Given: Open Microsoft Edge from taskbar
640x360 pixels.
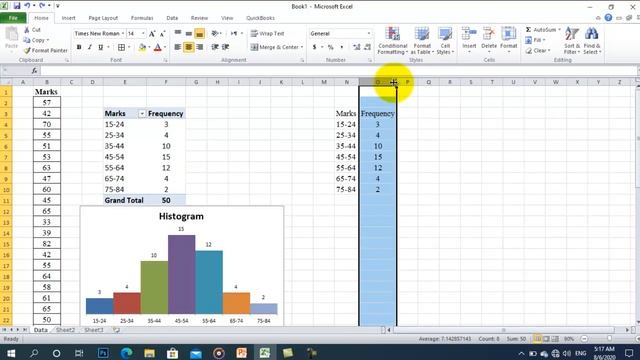Looking at the screenshot, I should point(126,353).
